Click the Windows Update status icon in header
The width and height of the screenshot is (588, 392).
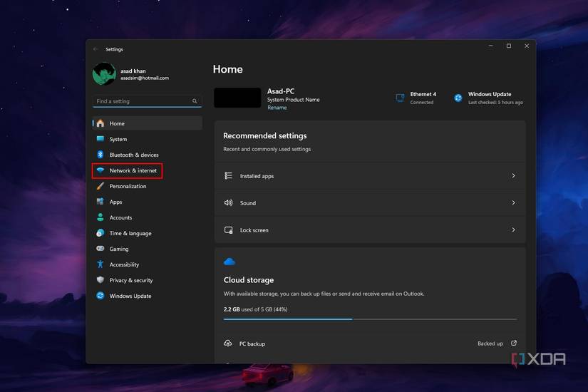tap(458, 98)
